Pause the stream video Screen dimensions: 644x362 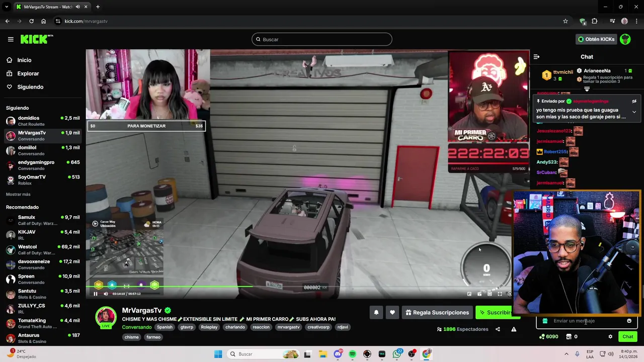[96, 294]
